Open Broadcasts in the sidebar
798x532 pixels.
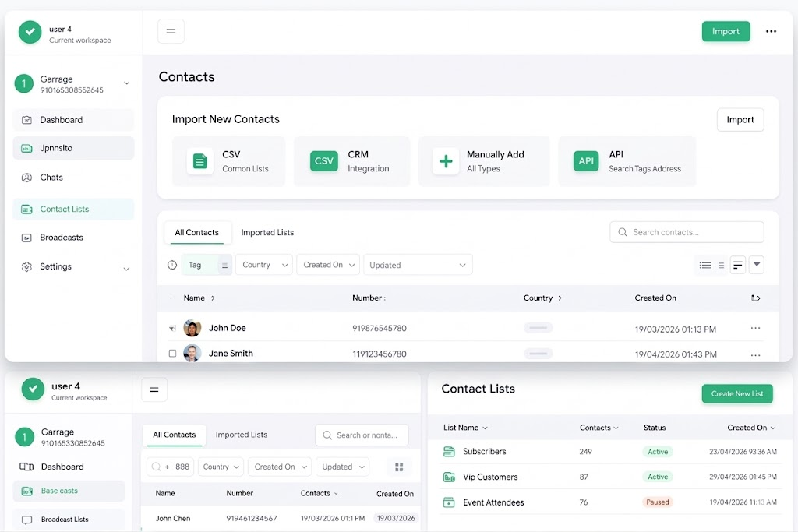[62, 238]
